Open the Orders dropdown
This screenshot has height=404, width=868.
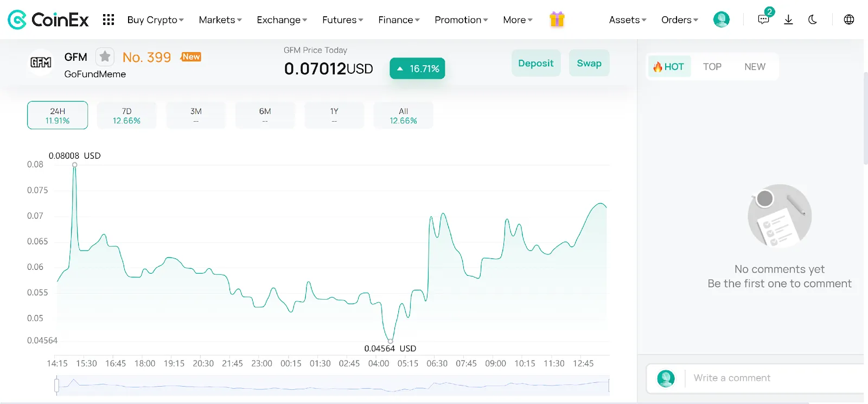(x=680, y=20)
